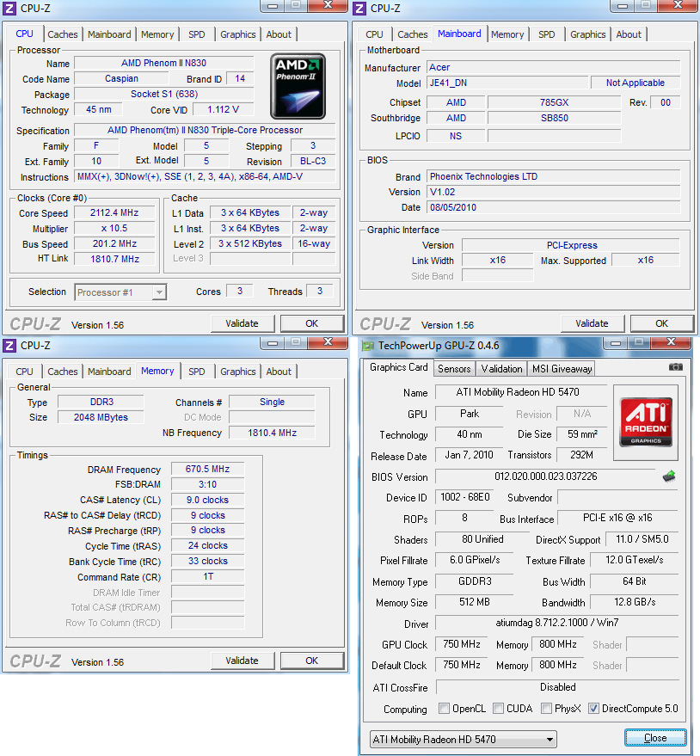Image resolution: width=700 pixels, height=756 pixels.
Task: Click the DRAM Frequency value 670.5 MHz
Action: (x=208, y=469)
